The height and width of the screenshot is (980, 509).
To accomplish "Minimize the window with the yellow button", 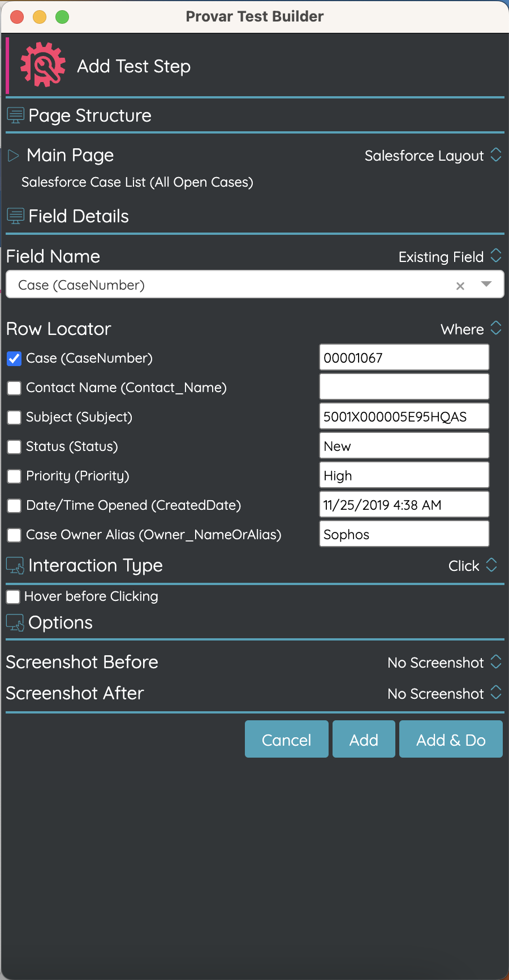I will click(x=40, y=17).
